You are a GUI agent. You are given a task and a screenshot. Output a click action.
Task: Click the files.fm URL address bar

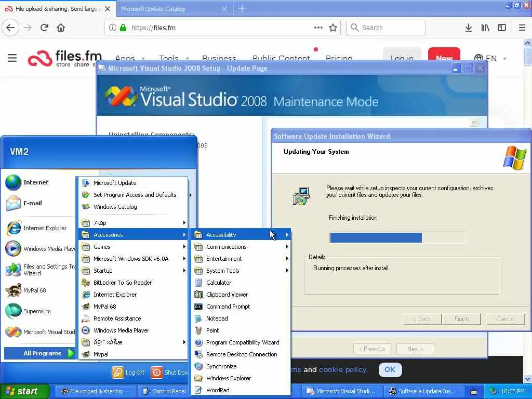click(x=222, y=28)
